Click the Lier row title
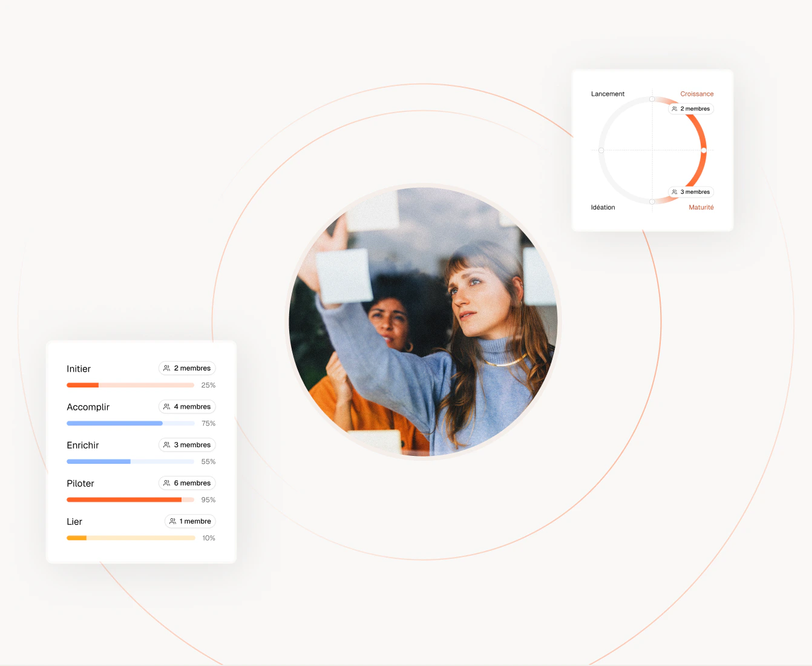This screenshot has height=666, width=812. (74, 521)
